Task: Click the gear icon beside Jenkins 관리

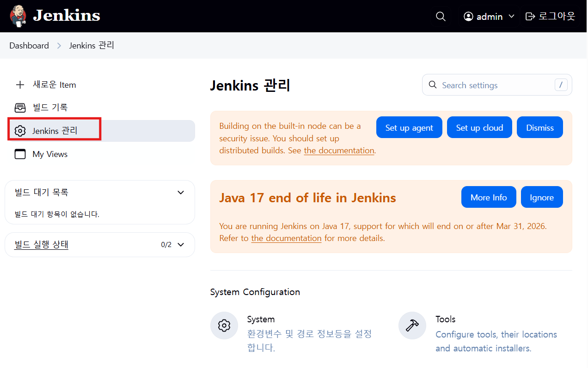Action: (x=20, y=131)
